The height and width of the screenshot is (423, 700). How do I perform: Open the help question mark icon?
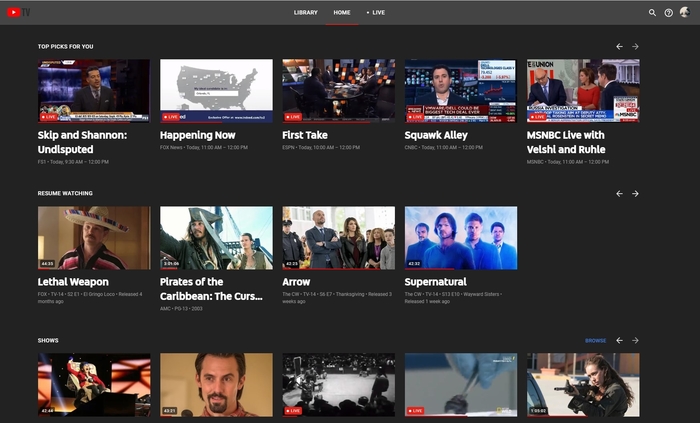pyautogui.click(x=668, y=12)
